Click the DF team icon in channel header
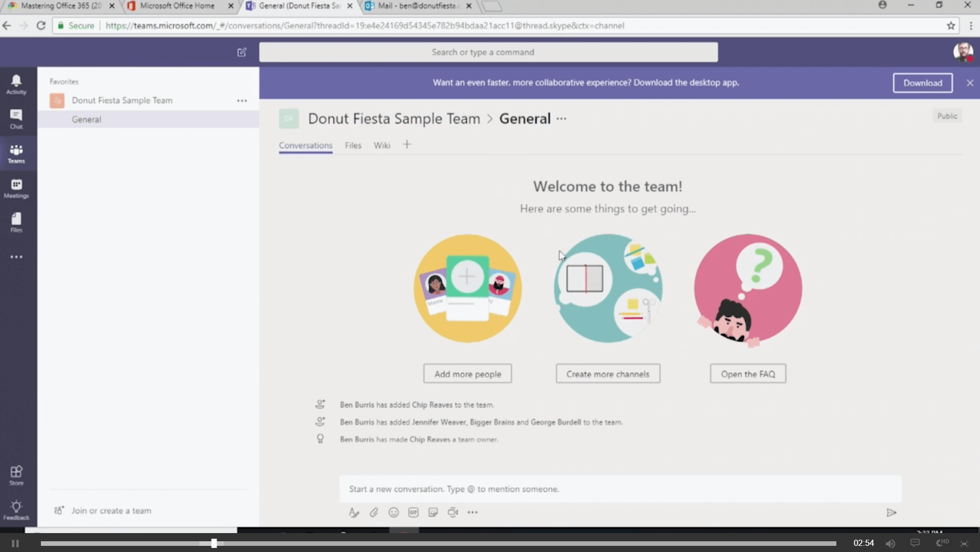This screenshot has width=980, height=552. click(x=288, y=119)
